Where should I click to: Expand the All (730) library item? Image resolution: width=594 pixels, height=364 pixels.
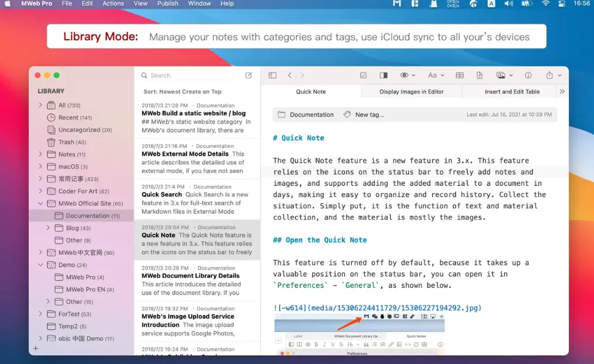[41, 105]
